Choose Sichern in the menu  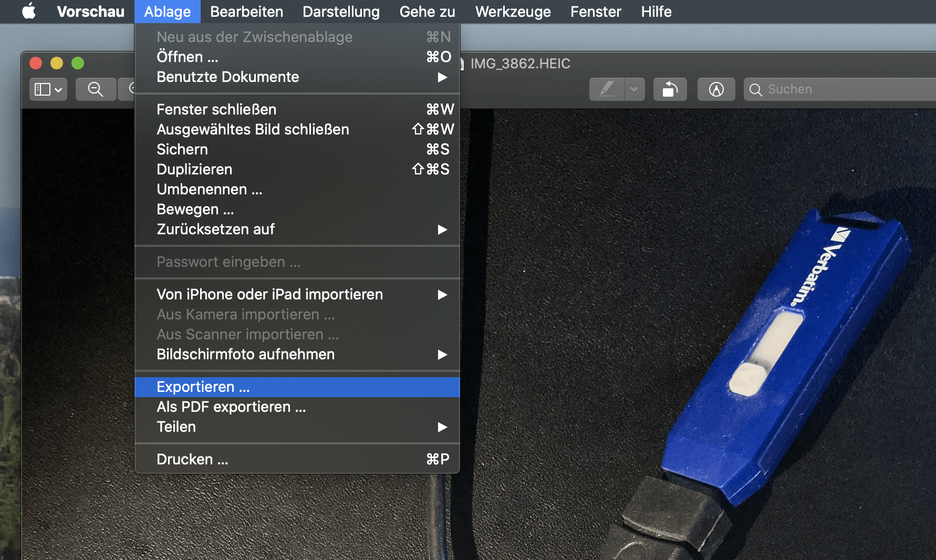click(297, 149)
